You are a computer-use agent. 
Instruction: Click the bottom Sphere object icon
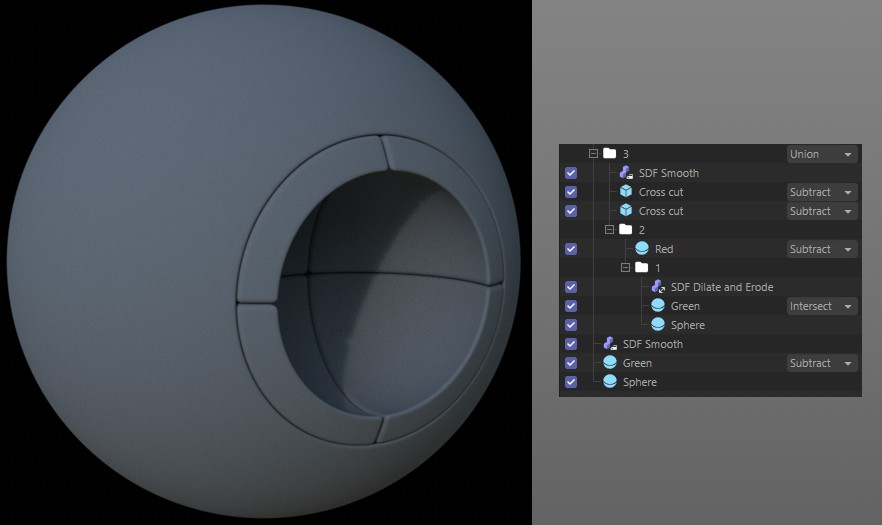click(610, 382)
